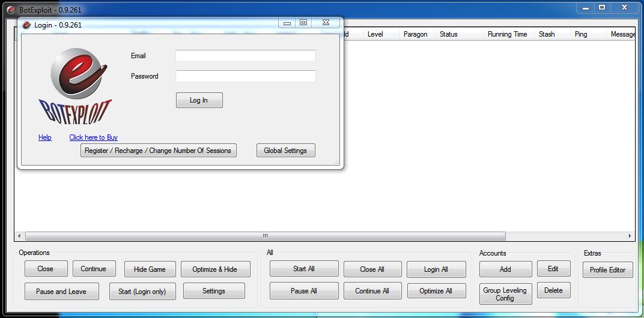The height and width of the screenshot is (318, 644).
Task: Click the Login dialog resize grip
Action: pyautogui.click(x=336, y=162)
